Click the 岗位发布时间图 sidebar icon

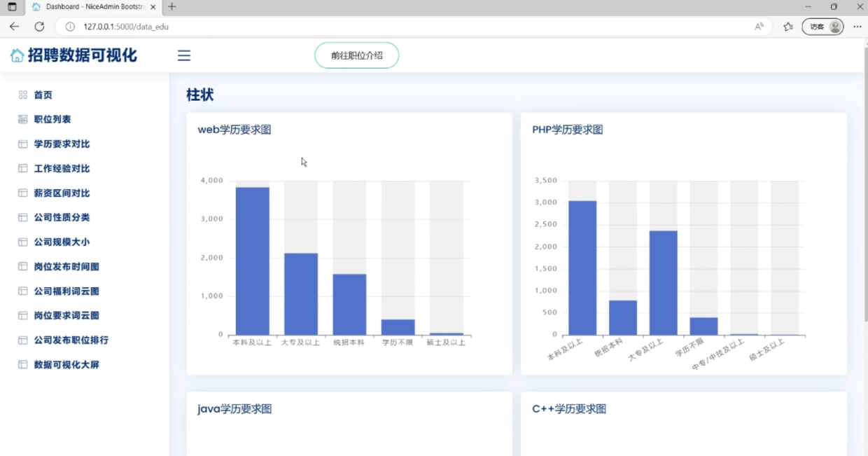[x=22, y=266]
